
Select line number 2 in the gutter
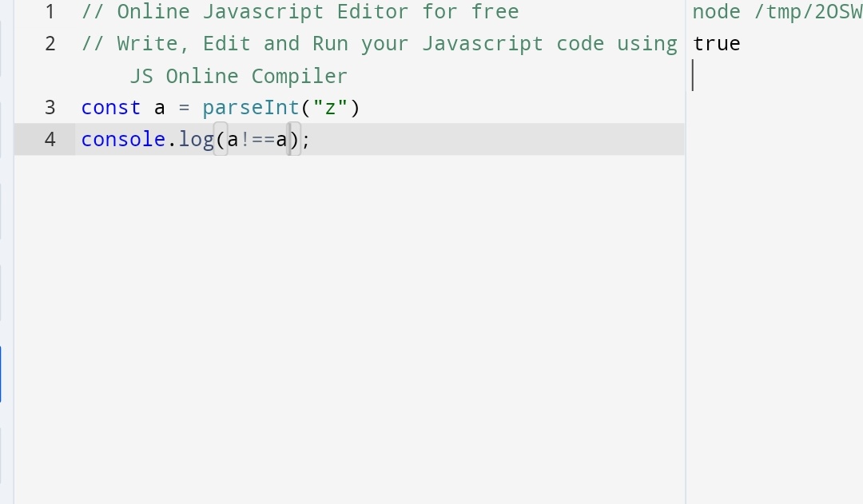tap(50, 43)
